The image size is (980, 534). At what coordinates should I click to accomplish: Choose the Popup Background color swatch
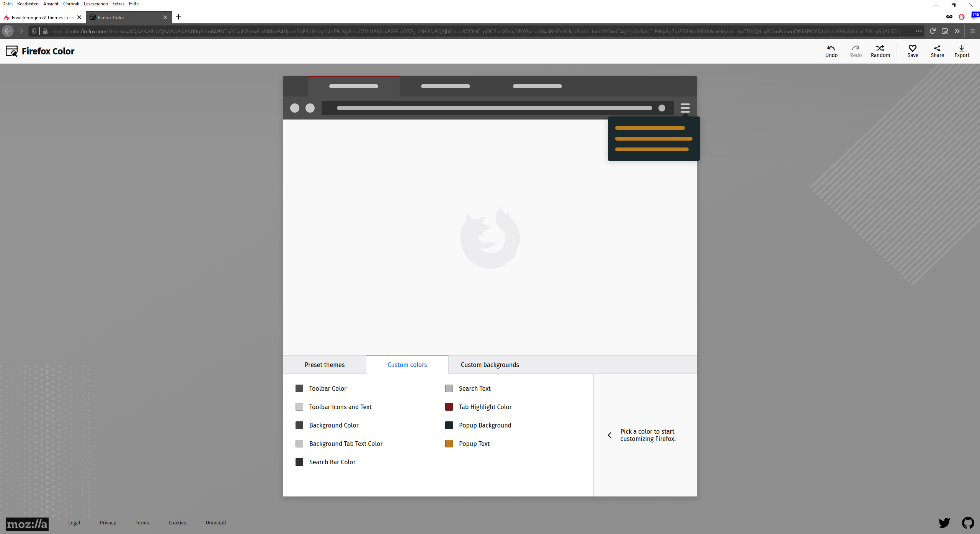(x=449, y=425)
